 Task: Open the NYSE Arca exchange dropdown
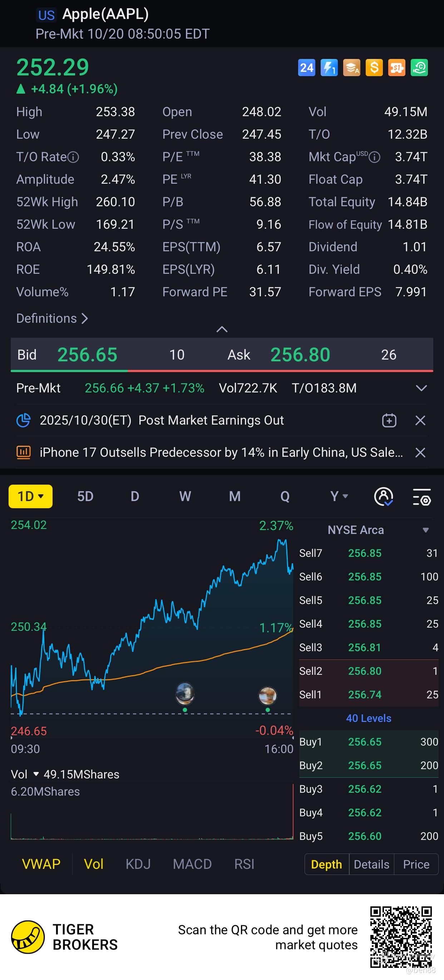tap(378, 530)
